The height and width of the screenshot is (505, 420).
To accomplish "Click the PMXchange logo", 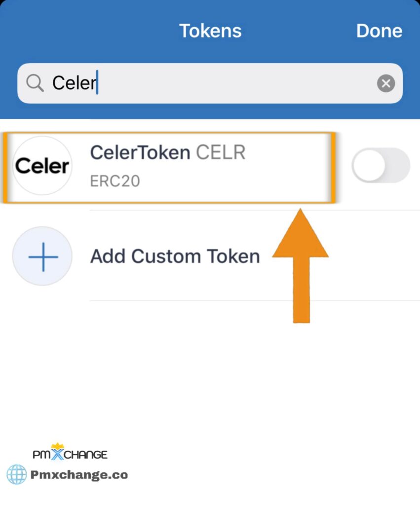I will (x=70, y=452).
